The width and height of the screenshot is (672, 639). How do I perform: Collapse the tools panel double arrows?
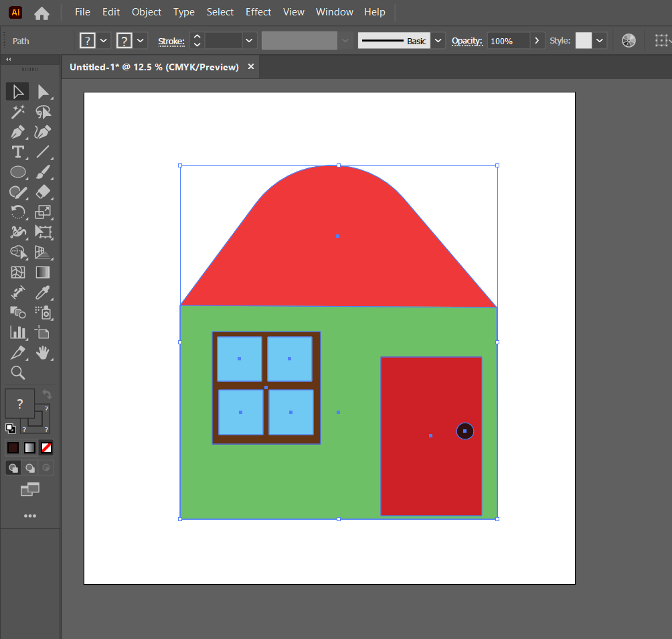[x=9, y=59]
